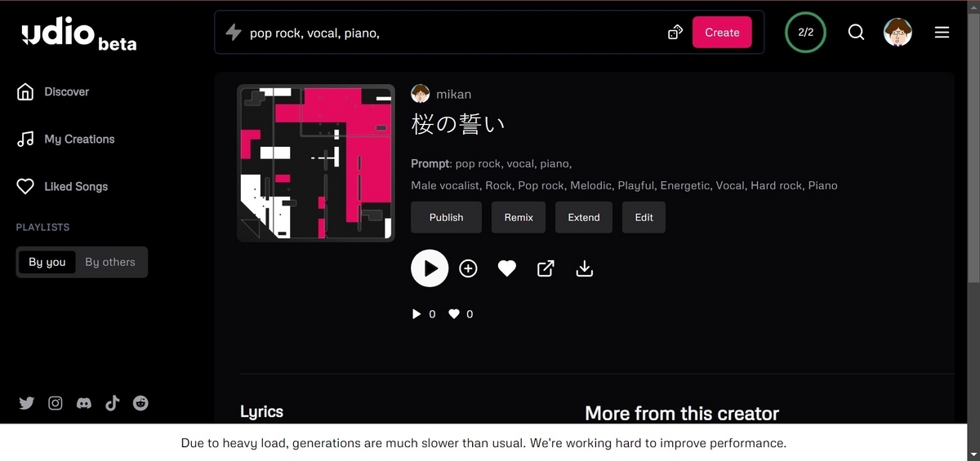This screenshot has height=461, width=980.
Task: Click the share external link icon
Action: pos(546,268)
